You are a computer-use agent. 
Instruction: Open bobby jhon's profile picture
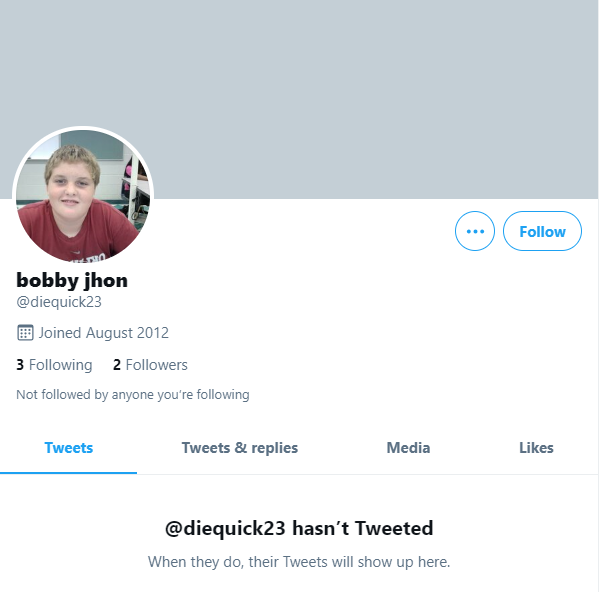(83, 196)
